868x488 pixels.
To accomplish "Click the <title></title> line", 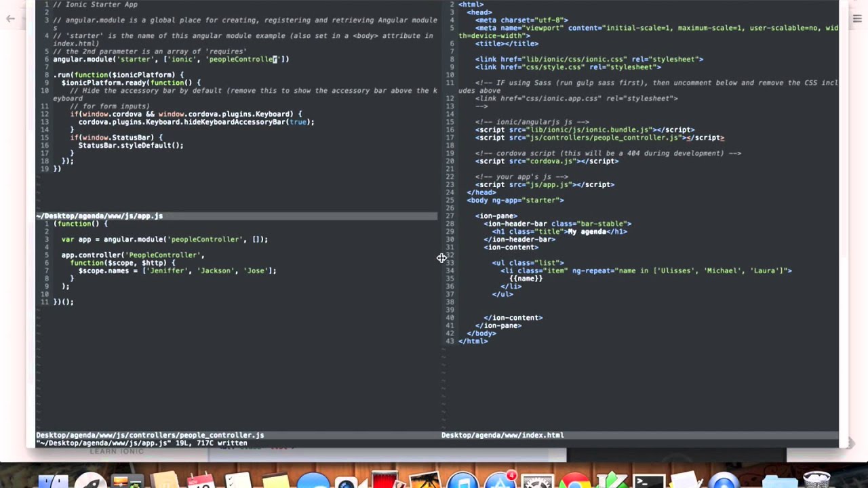I will point(507,43).
